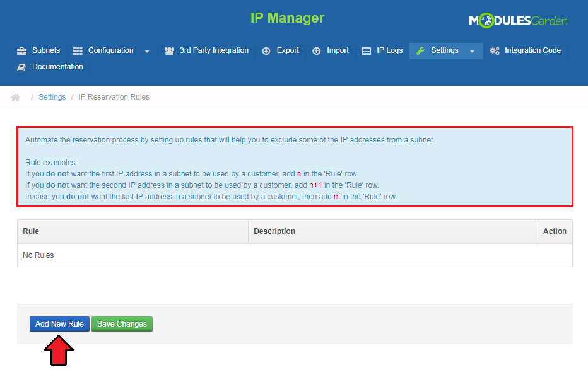Expand the Settings dropdown arrow
The width and height of the screenshot is (588, 370).
[x=472, y=51]
